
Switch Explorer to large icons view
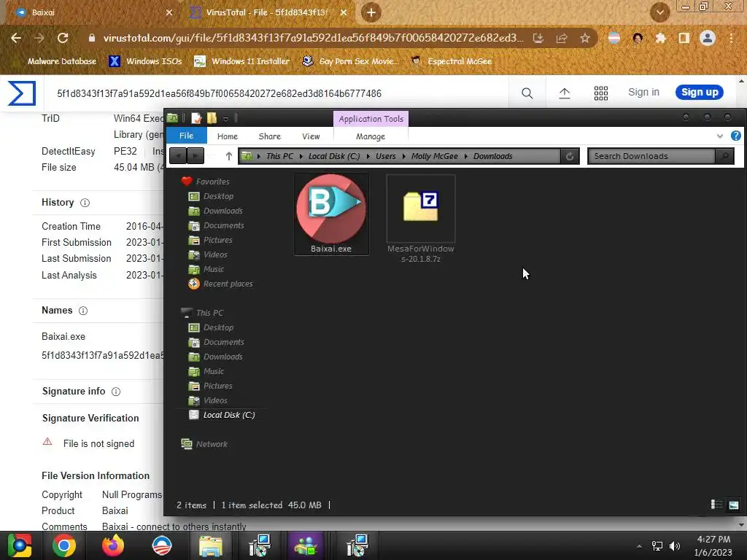coord(734,505)
